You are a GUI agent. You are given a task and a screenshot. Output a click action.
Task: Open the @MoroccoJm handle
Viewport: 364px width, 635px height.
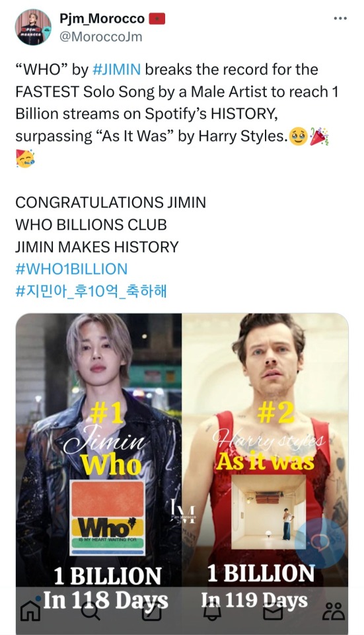pyautogui.click(x=100, y=37)
